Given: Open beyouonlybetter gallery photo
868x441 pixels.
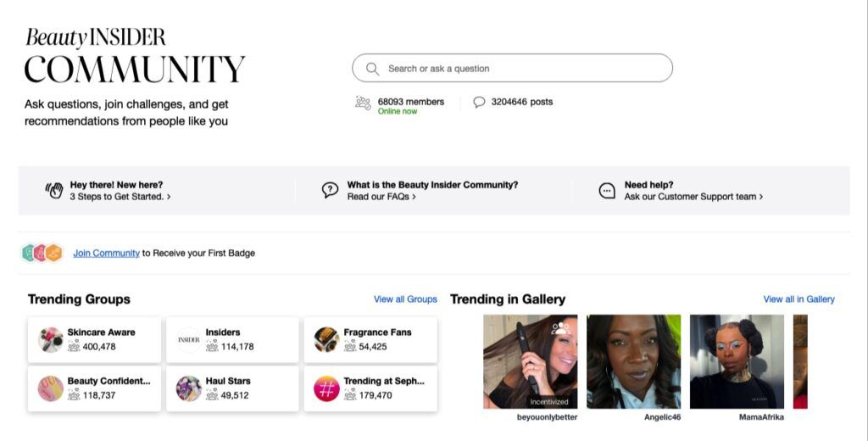Looking at the screenshot, I should [530, 361].
